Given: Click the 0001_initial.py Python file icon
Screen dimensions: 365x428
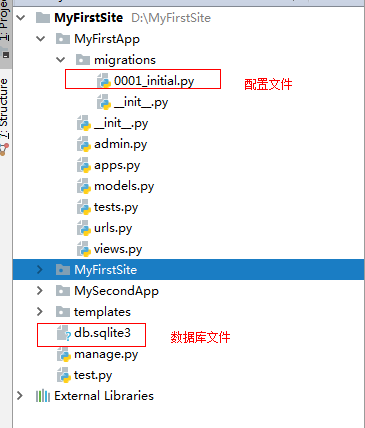Looking at the screenshot, I should (104, 81).
